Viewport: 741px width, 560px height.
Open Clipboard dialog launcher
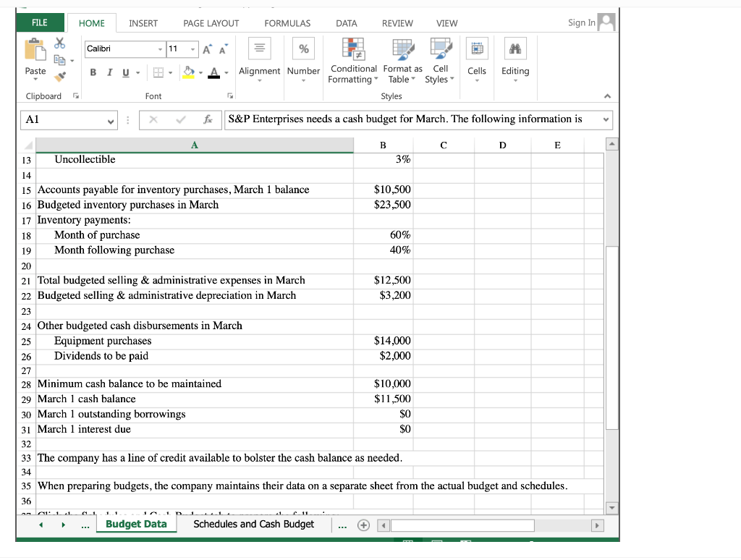(75, 96)
